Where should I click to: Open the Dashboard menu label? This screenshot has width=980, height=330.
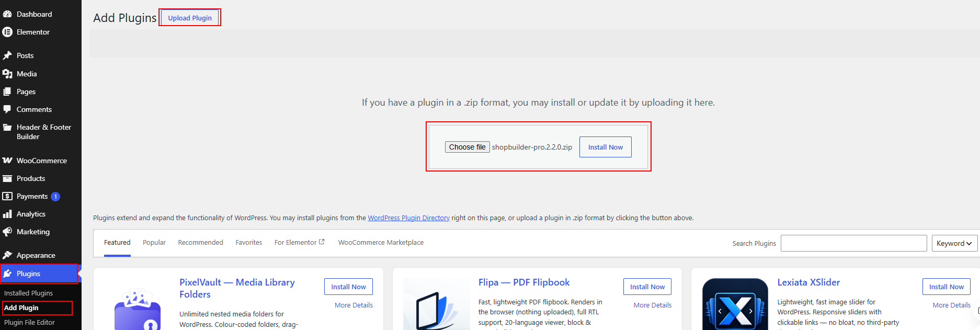34,14
